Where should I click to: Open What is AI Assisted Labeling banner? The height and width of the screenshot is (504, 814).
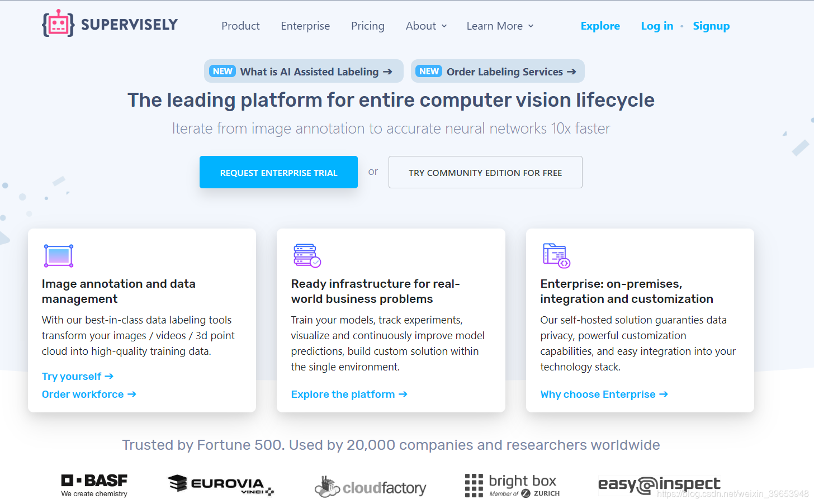(x=304, y=71)
